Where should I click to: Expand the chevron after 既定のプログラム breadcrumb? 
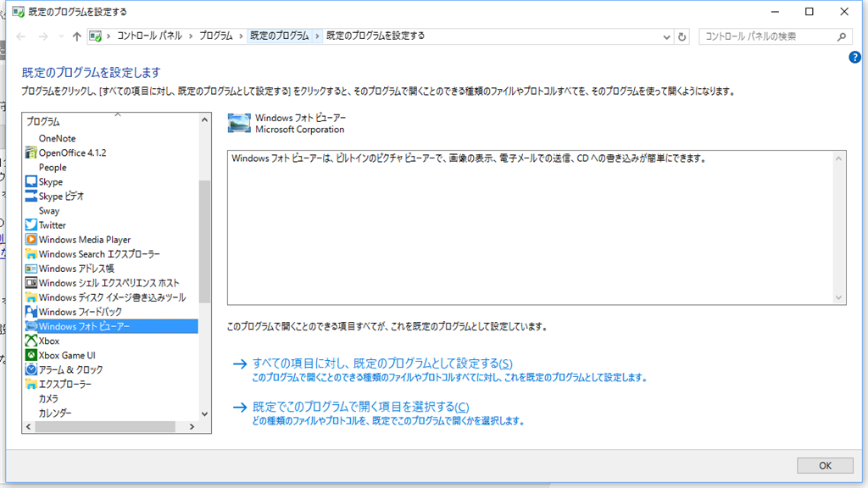pyautogui.click(x=317, y=36)
